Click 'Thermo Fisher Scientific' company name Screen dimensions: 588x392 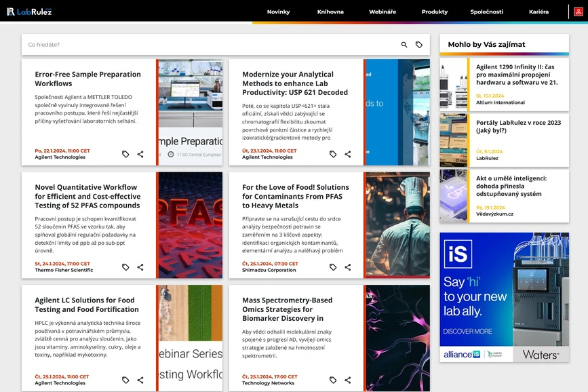click(64, 270)
